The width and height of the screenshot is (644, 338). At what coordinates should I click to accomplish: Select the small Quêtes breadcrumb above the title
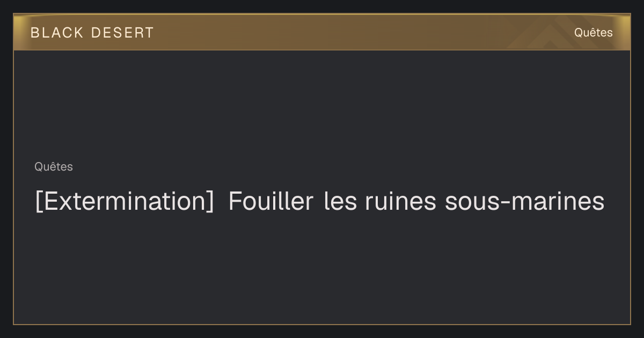tap(54, 167)
